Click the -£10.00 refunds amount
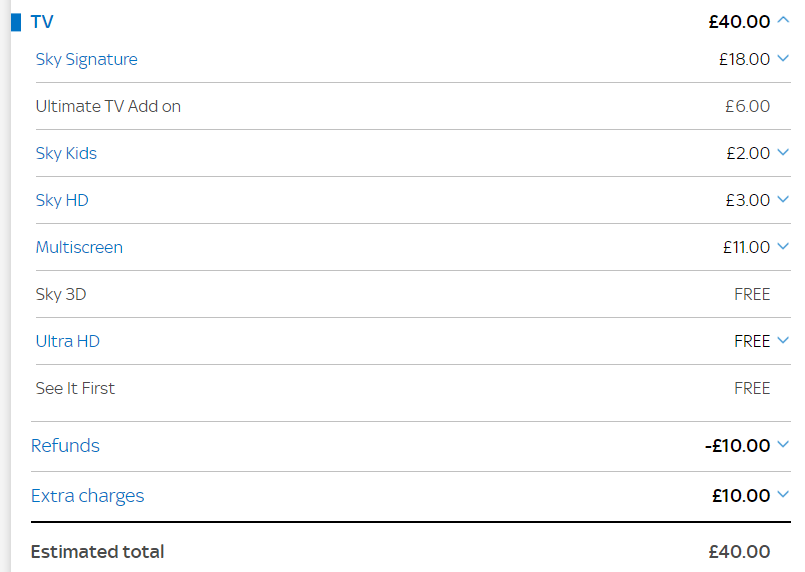805x572 pixels. point(737,446)
